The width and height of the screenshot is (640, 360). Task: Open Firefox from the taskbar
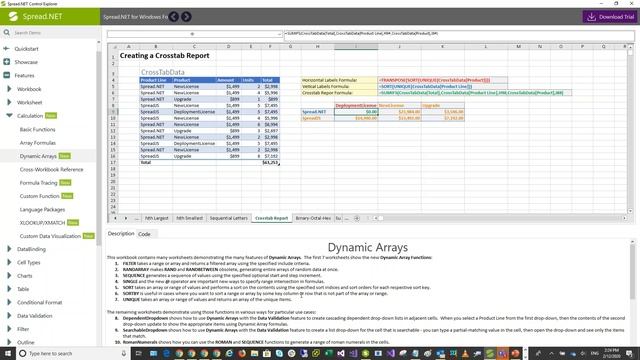[242, 353]
